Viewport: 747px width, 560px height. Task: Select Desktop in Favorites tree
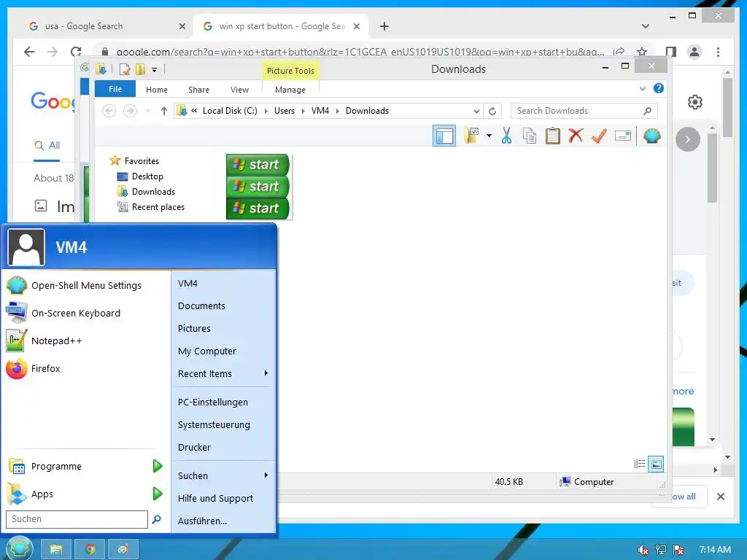(140, 176)
